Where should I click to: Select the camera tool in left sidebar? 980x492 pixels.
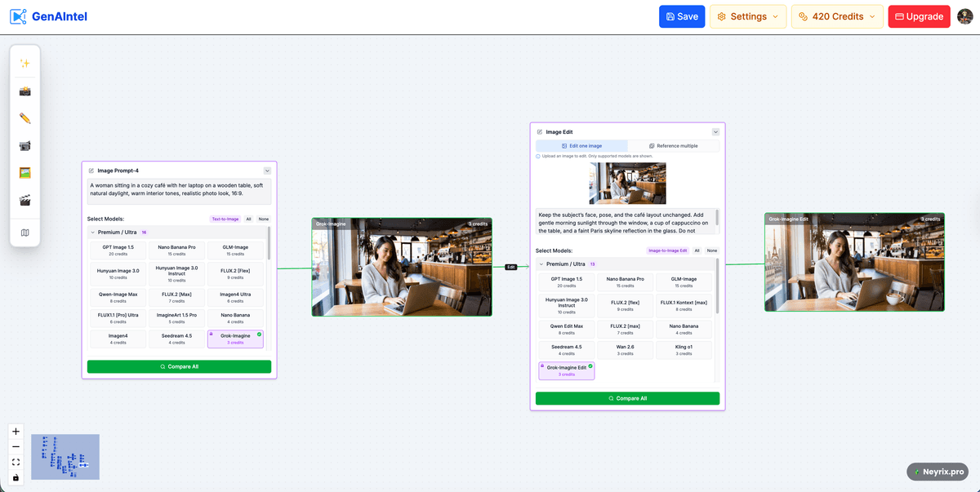(x=24, y=91)
